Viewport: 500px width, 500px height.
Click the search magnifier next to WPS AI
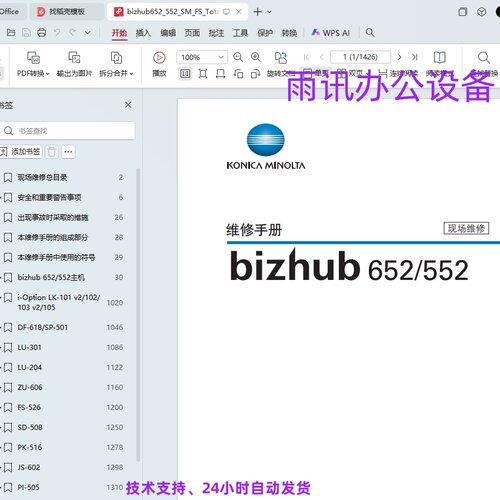click(370, 33)
